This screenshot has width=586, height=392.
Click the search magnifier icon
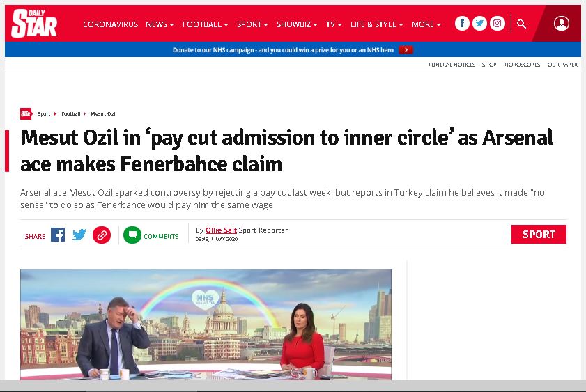coord(521,24)
